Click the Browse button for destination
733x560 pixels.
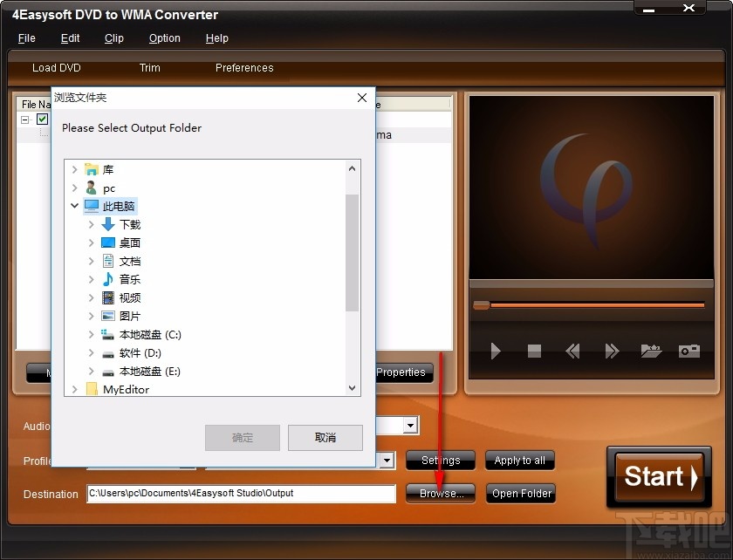coord(440,493)
